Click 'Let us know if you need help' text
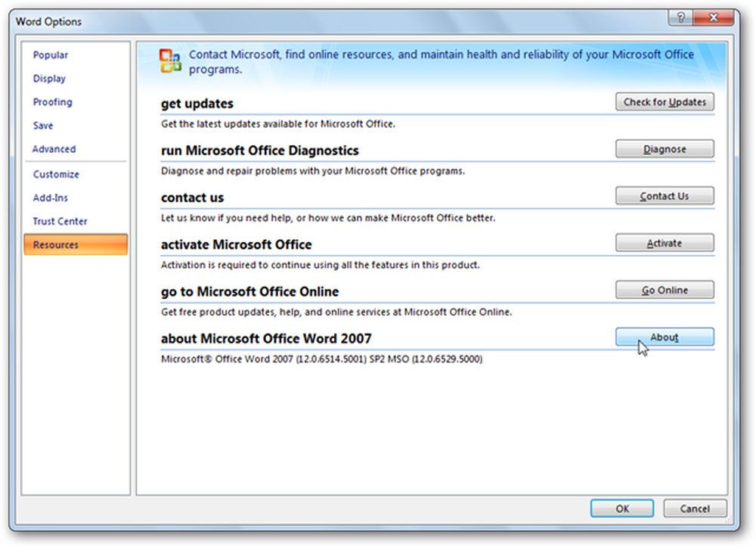Screen dimensions: 756x547 click(x=328, y=218)
